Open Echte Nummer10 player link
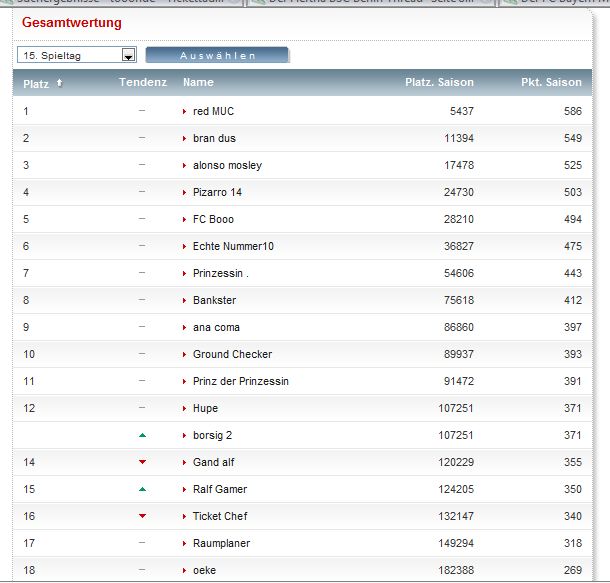 pyautogui.click(x=233, y=247)
